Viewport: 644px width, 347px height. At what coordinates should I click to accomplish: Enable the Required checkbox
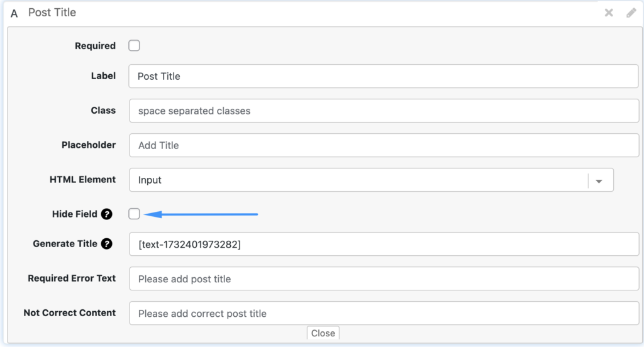coord(134,46)
